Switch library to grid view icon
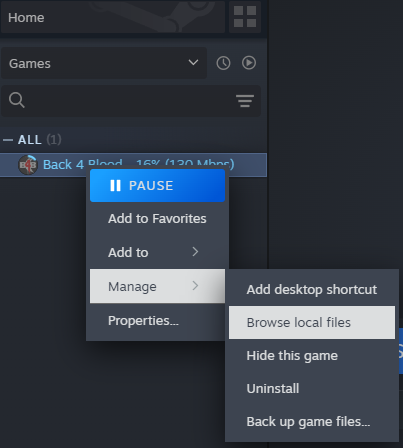 click(x=245, y=16)
